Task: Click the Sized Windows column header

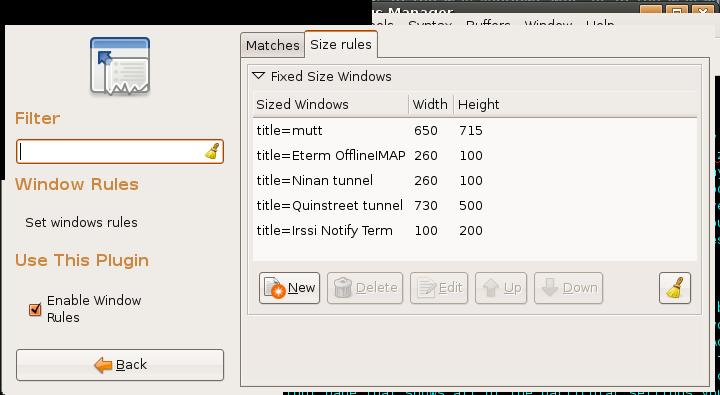Action: (330, 105)
